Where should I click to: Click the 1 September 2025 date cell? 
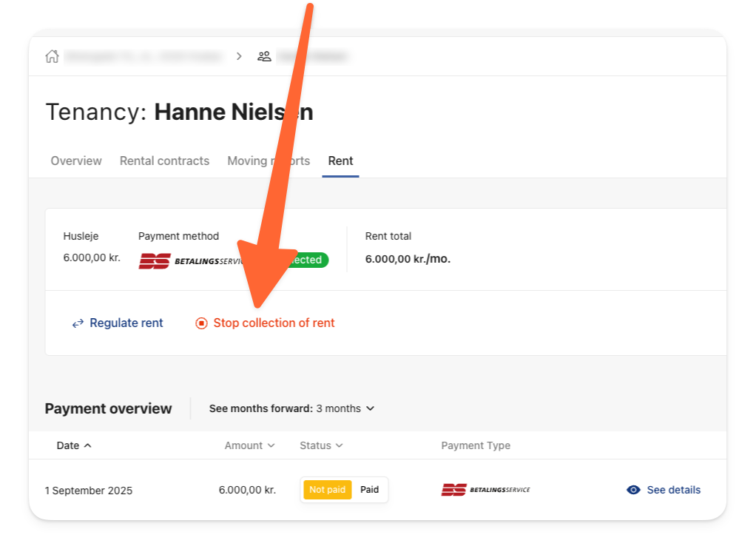[89, 491]
